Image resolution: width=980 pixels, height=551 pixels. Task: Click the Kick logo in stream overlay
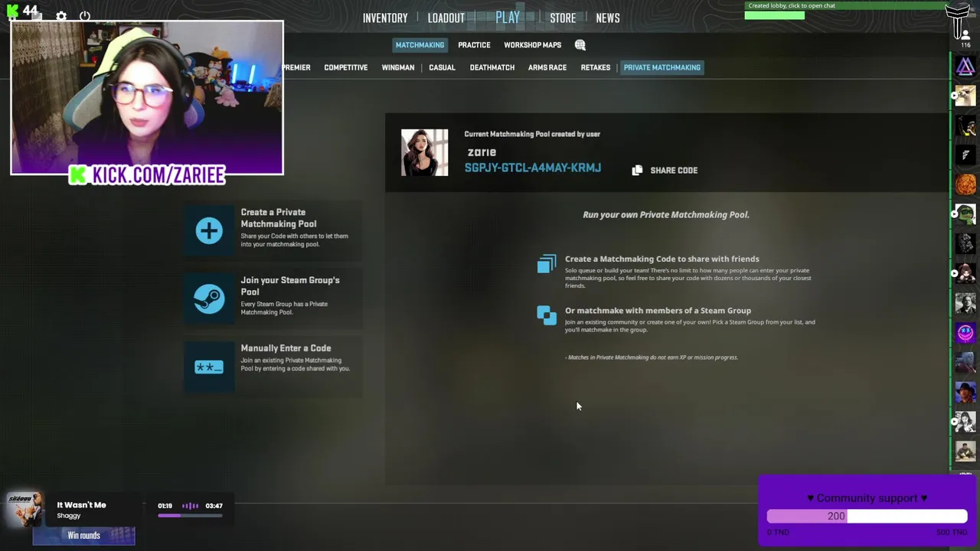point(77,175)
